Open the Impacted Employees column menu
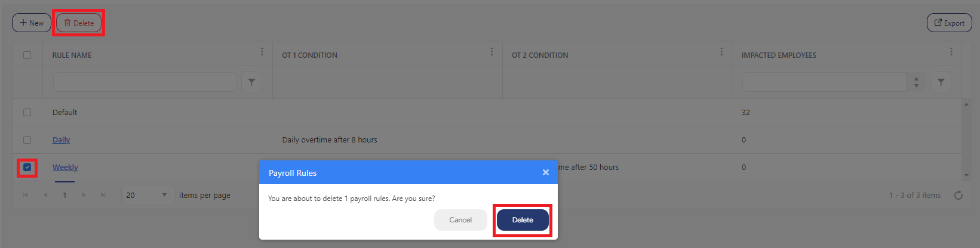980x248 pixels. [951, 52]
